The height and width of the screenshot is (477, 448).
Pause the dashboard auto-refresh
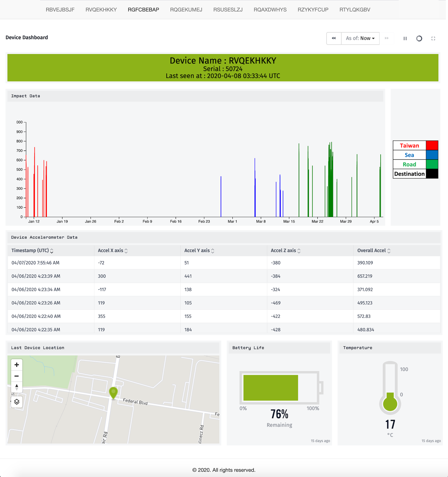[405, 38]
